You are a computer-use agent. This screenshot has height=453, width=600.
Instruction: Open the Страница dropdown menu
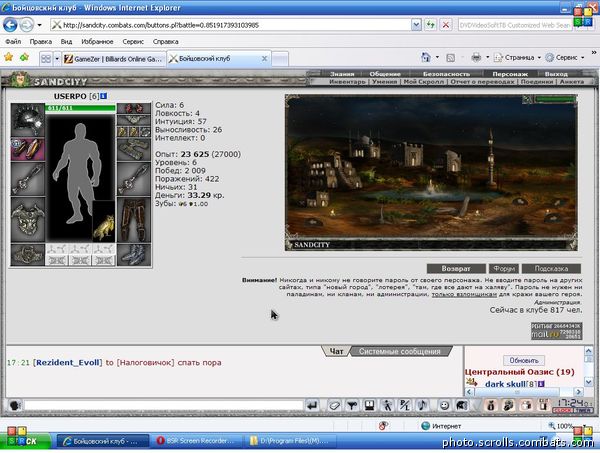pos(517,57)
